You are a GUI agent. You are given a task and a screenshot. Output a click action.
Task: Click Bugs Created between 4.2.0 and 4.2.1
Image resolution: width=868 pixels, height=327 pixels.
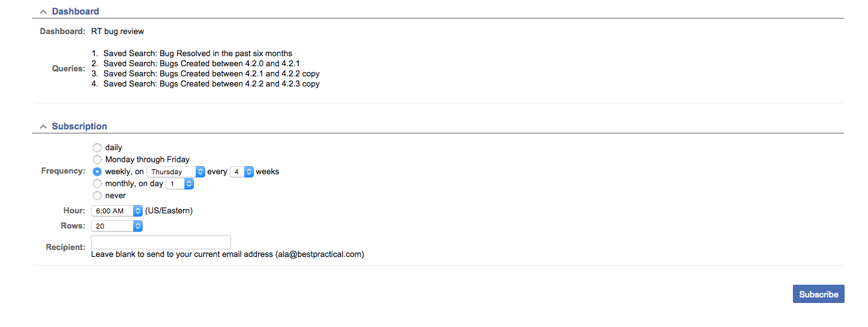point(201,64)
